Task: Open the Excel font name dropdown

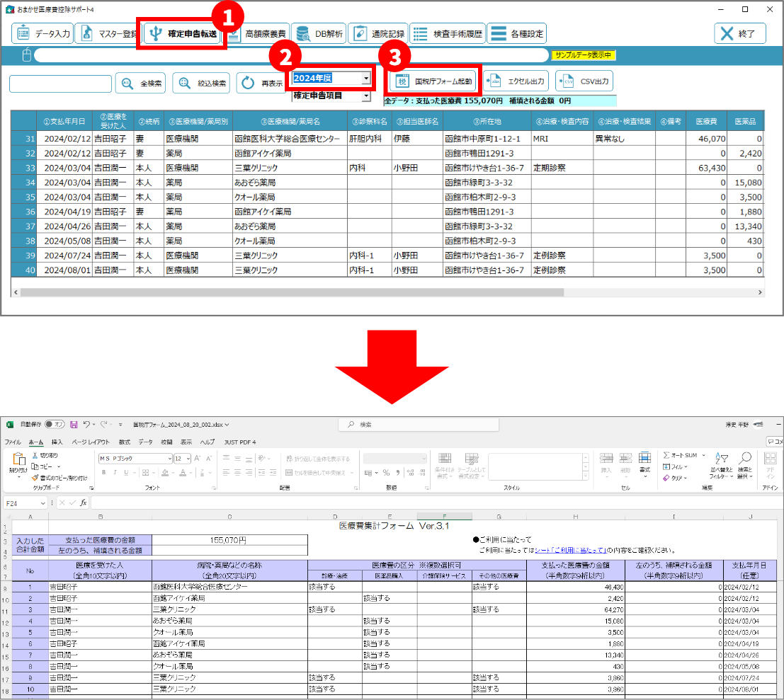Action: [168, 459]
